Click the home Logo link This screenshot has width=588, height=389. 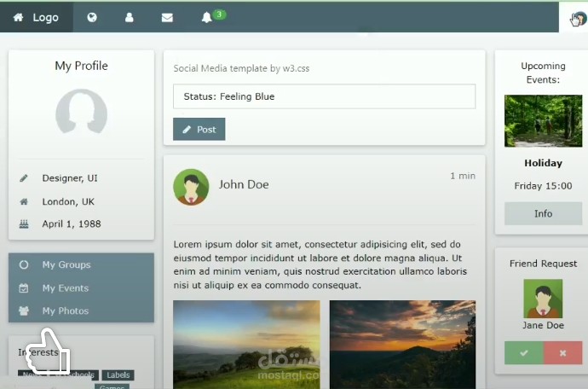pos(37,17)
